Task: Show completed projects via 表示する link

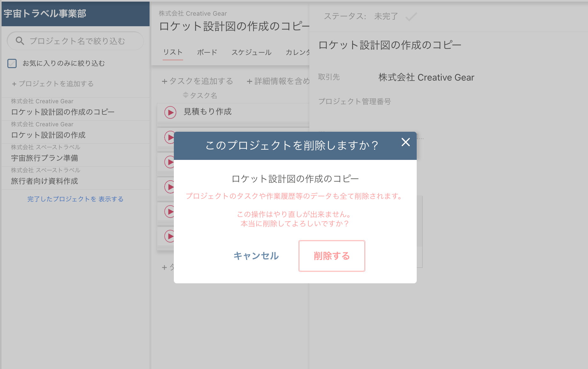Action: pos(111,199)
